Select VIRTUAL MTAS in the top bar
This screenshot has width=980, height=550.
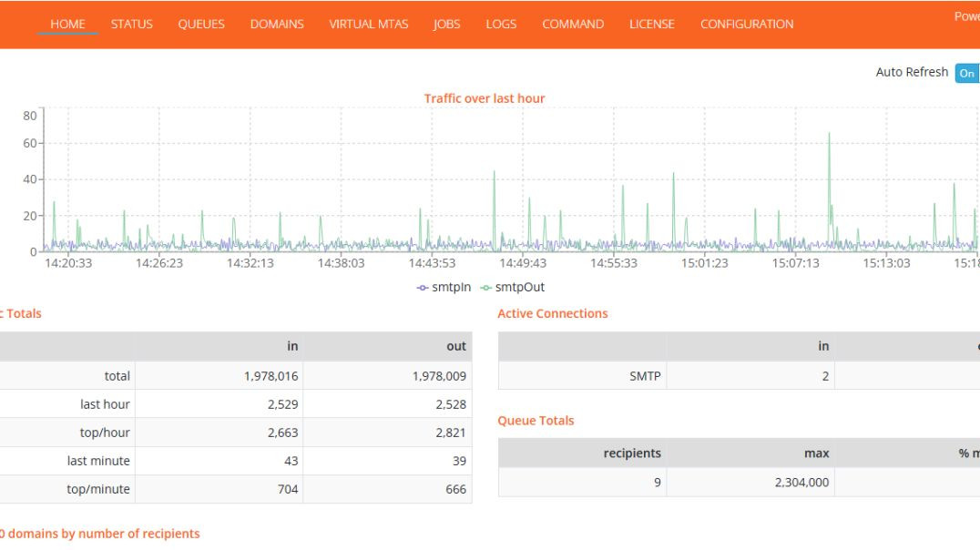(x=369, y=25)
